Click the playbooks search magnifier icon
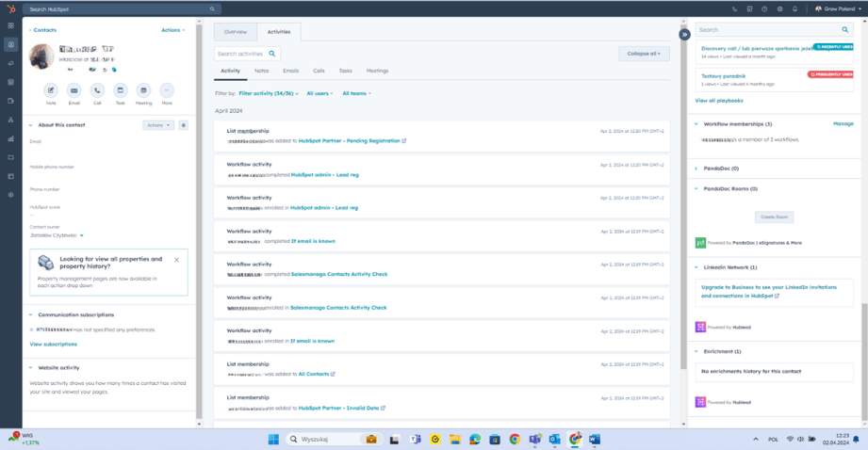868x450 pixels. (845, 30)
